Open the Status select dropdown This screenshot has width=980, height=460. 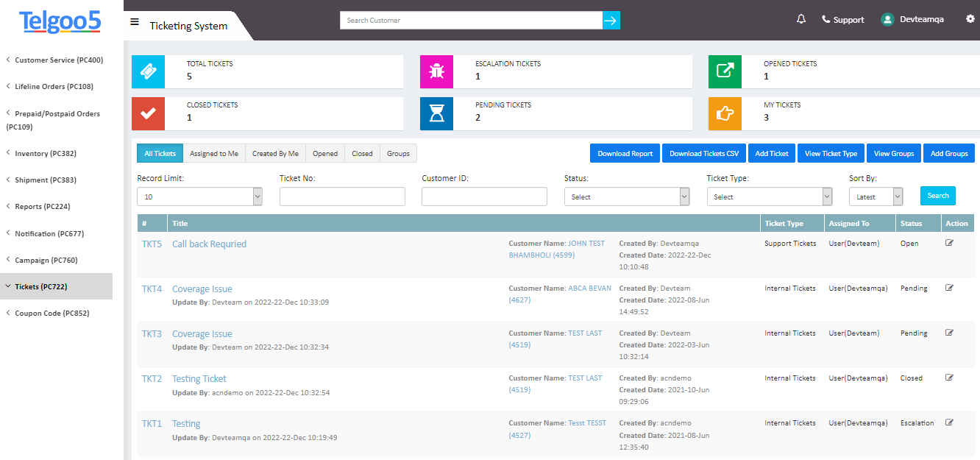pos(626,196)
